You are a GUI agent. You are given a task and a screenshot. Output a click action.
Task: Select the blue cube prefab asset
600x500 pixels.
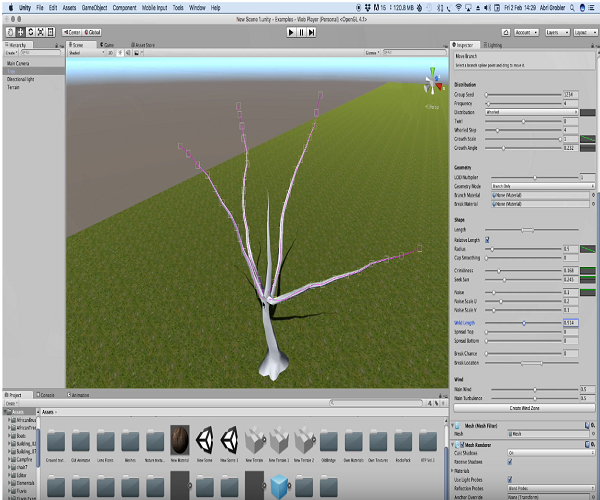[279, 487]
